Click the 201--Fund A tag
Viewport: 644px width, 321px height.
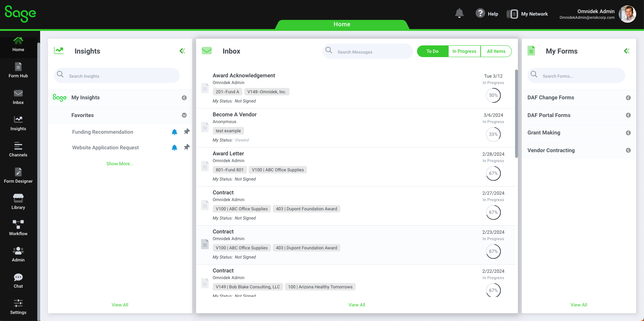(227, 92)
